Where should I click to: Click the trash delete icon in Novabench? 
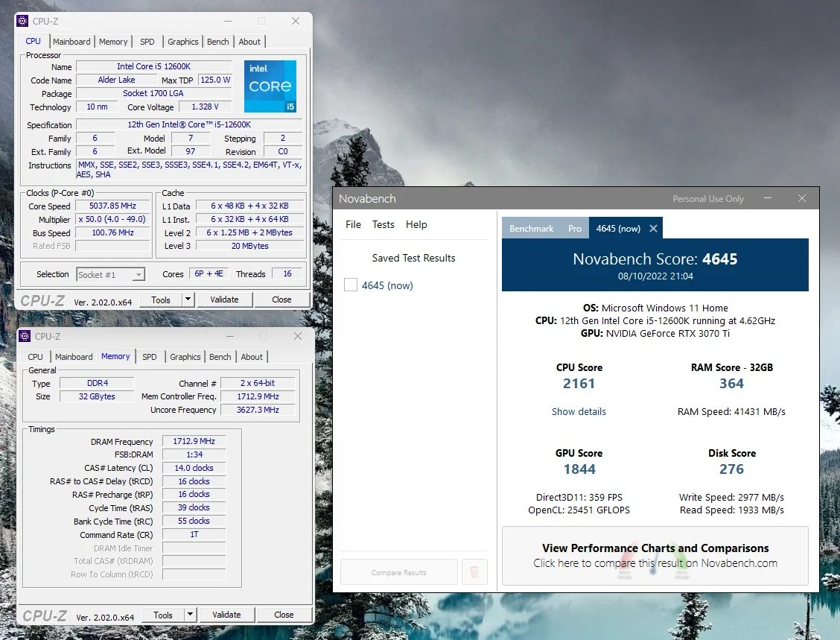tap(474, 572)
